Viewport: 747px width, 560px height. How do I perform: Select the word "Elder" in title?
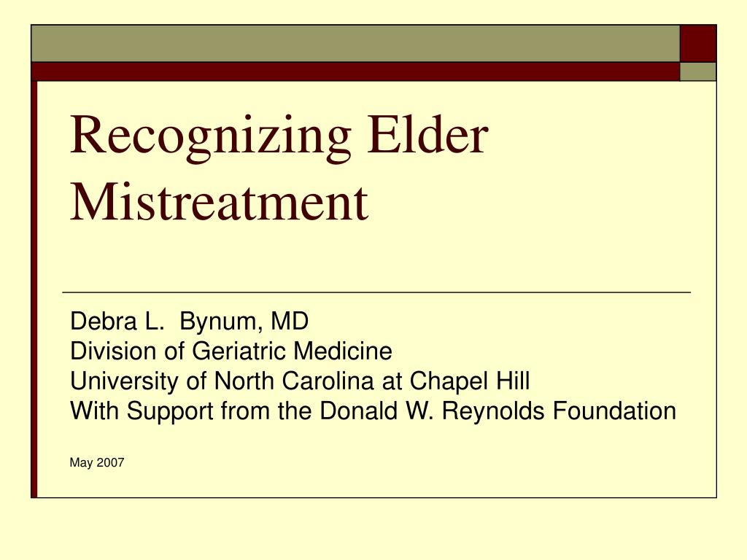tap(427, 134)
